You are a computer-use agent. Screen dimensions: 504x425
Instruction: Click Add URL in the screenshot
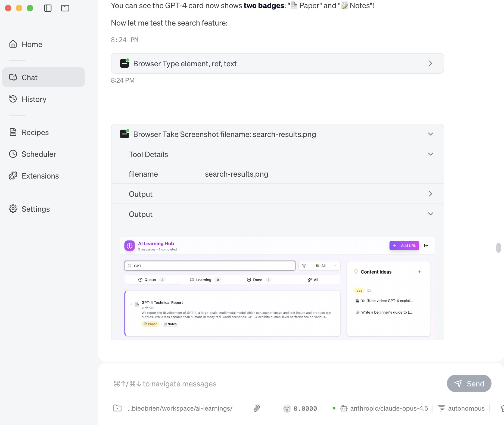(x=404, y=246)
